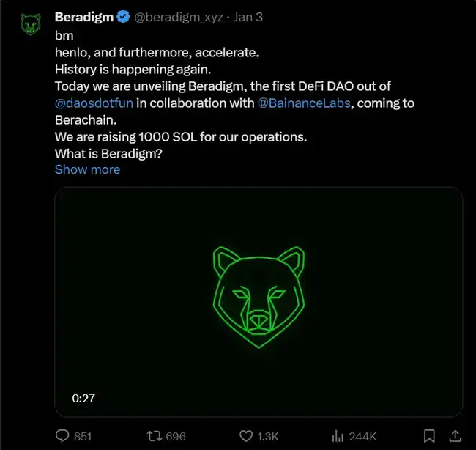Image resolution: width=476 pixels, height=450 pixels.
Task: Bookmark this post
Action: pyautogui.click(x=430, y=436)
